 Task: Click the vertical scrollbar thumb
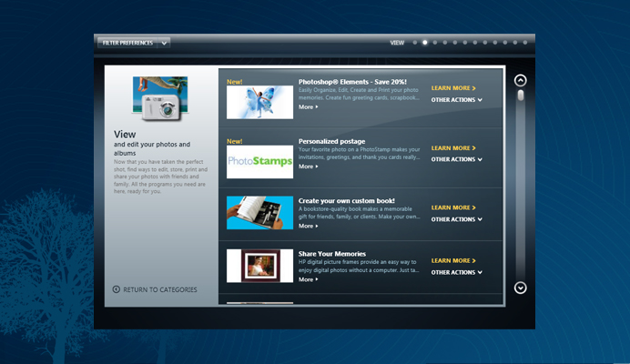click(x=521, y=96)
